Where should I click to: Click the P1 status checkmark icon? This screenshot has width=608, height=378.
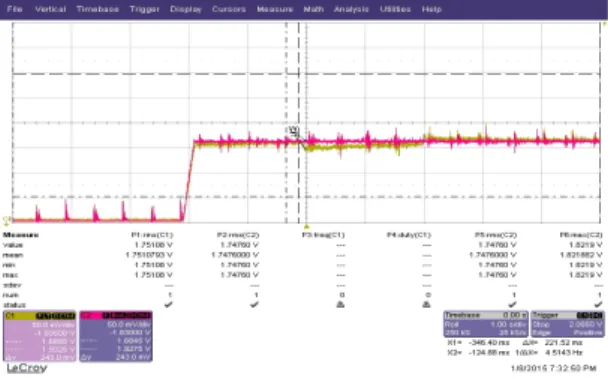click(x=168, y=305)
